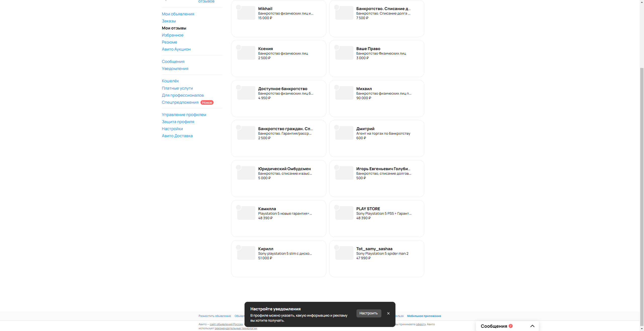644x331 pixels.
Task: Go to Избранное section
Action: (173, 35)
